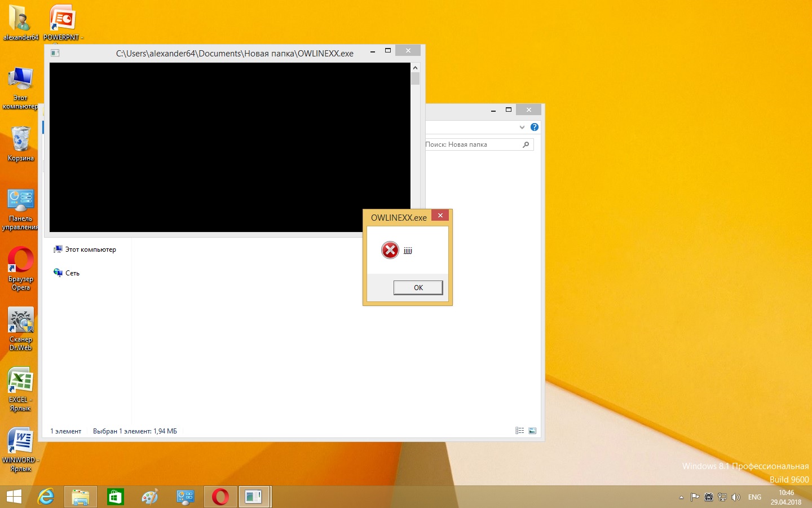Expand the Explorer ribbon with the chevron
812x508 pixels.
[522, 127]
